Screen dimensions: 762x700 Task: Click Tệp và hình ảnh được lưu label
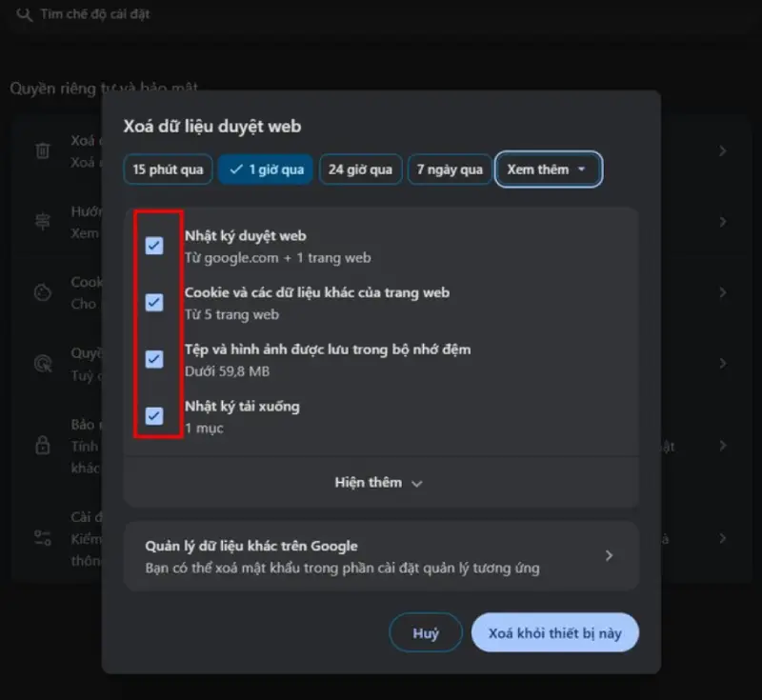click(x=328, y=350)
